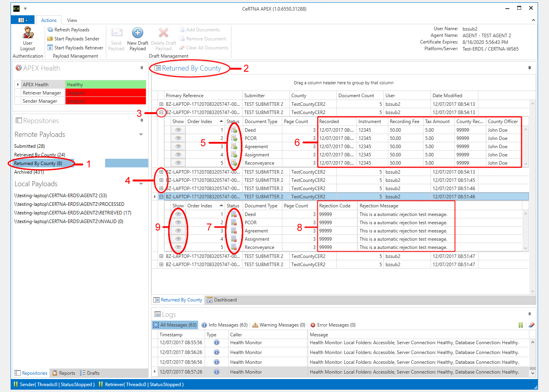Collapse the Remote Payloads section chevron
This screenshot has width=549, height=392.
tap(141, 134)
